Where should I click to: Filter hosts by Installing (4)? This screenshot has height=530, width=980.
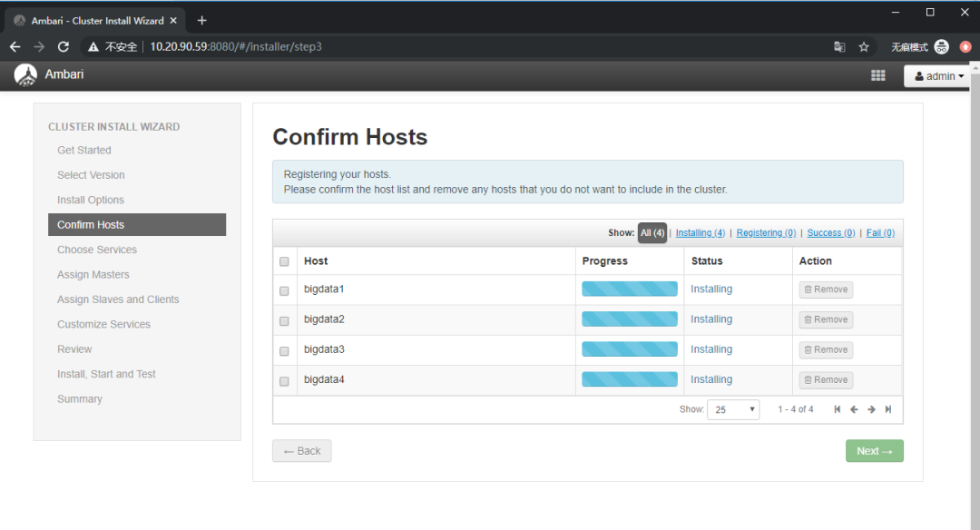tap(700, 233)
